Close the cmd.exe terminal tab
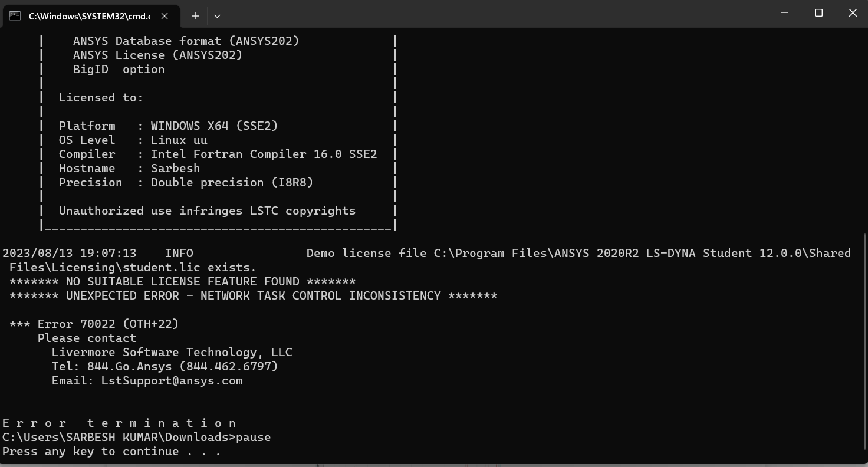 (x=165, y=16)
